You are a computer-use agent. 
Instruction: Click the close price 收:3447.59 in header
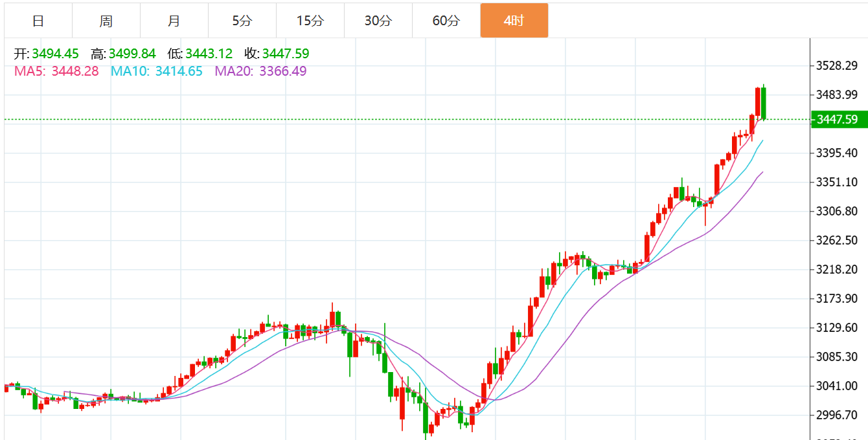pyautogui.click(x=277, y=54)
